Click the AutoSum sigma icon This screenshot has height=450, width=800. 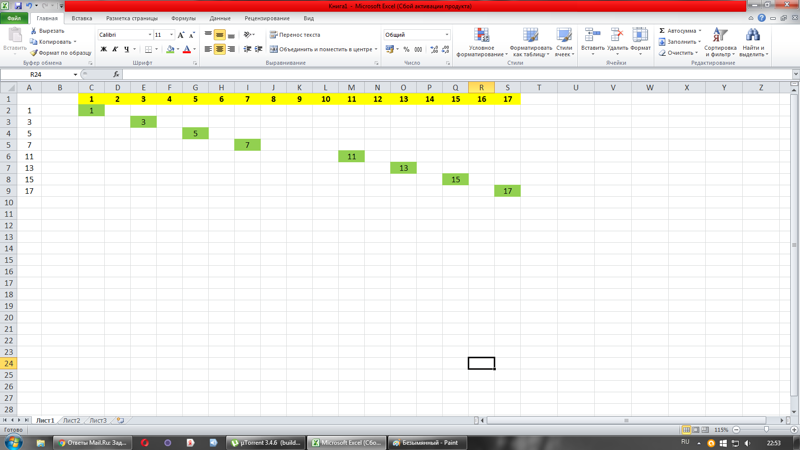pyautogui.click(x=662, y=31)
